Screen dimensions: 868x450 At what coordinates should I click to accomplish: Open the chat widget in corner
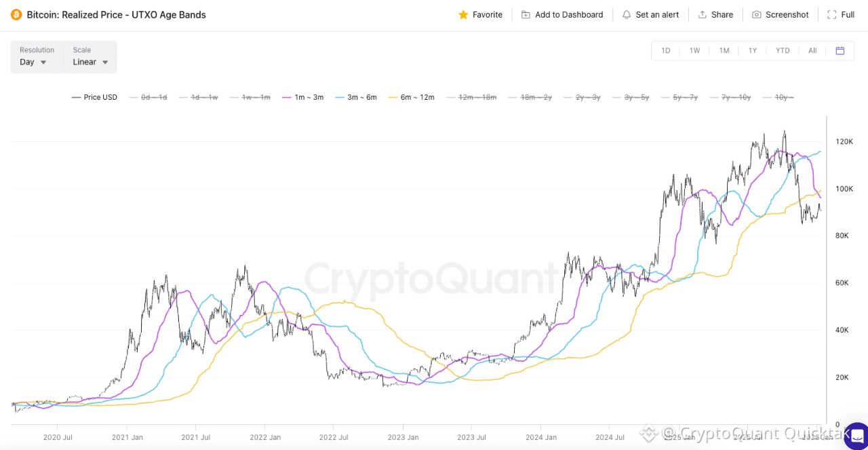pos(856,436)
